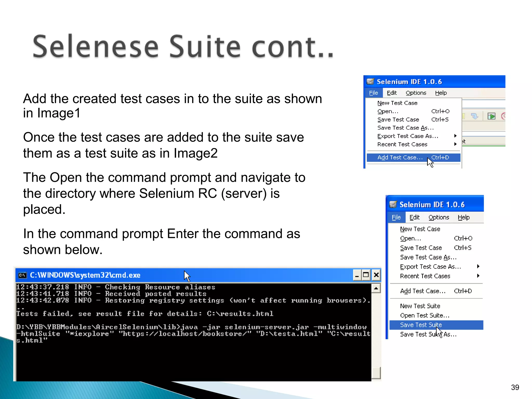This screenshot has width=532, height=399.
Task: Choose Save Test Case in upper File menu
Action: tap(414, 119)
